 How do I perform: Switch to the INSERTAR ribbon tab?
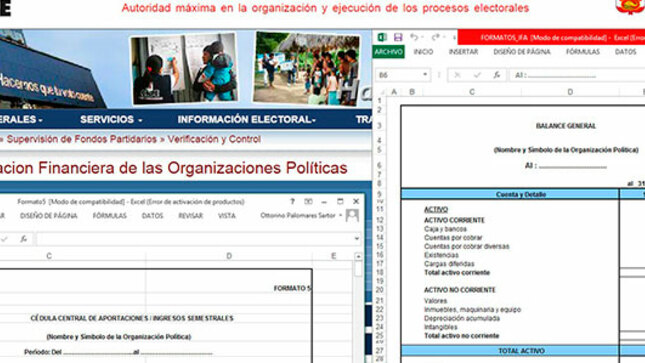point(463,52)
